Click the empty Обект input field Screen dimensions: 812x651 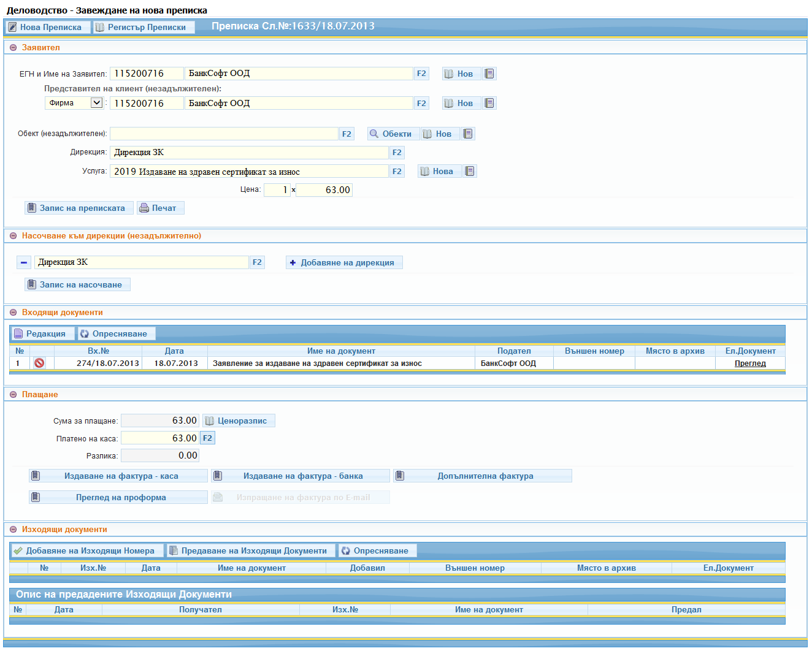pos(224,134)
